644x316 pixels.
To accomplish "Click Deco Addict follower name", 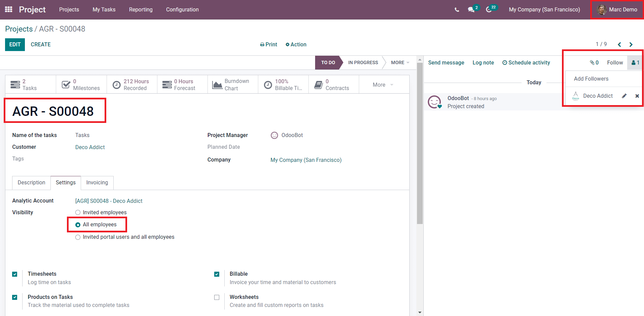I will [598, 96].
